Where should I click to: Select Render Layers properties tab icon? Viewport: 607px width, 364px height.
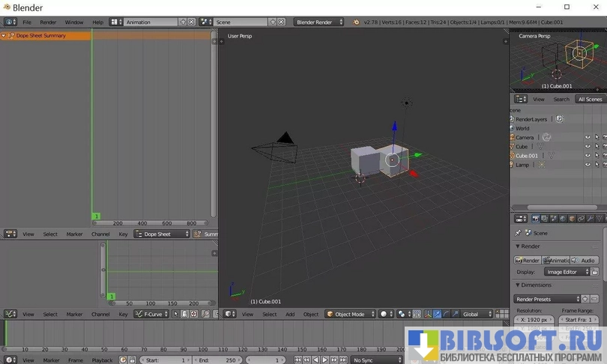545,219
